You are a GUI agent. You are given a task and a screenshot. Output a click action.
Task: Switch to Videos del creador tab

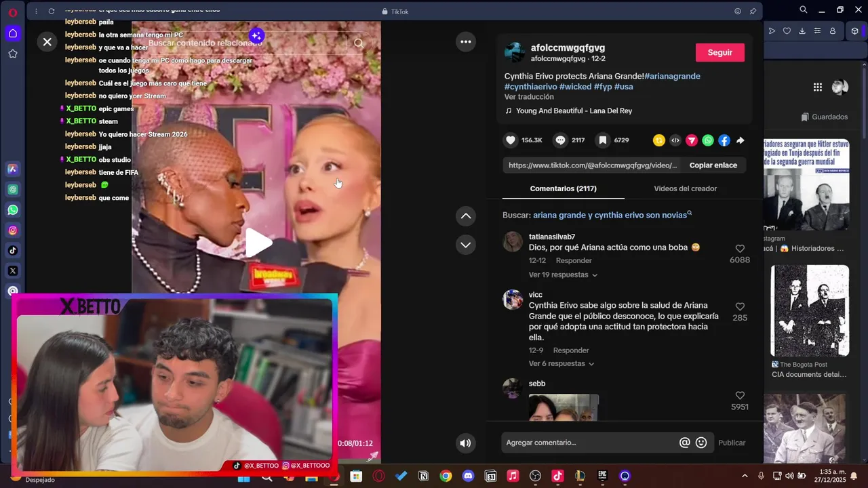pos(685,188)
